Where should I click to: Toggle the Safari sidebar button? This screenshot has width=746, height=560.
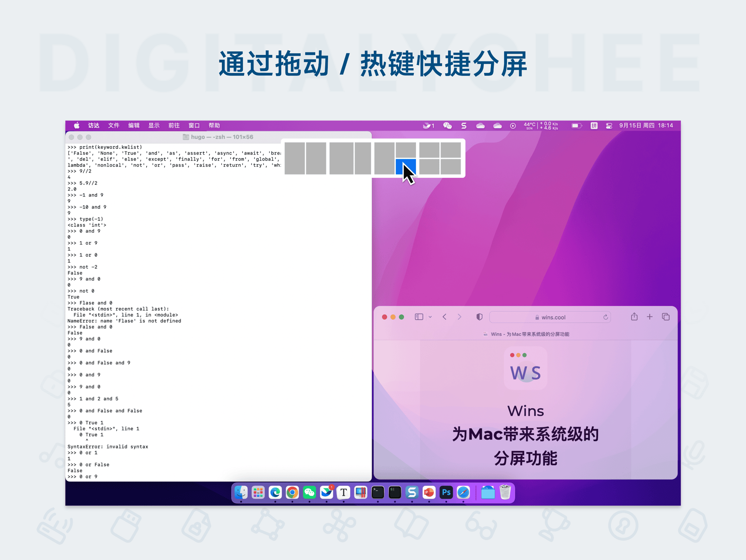tap(419, 317)
